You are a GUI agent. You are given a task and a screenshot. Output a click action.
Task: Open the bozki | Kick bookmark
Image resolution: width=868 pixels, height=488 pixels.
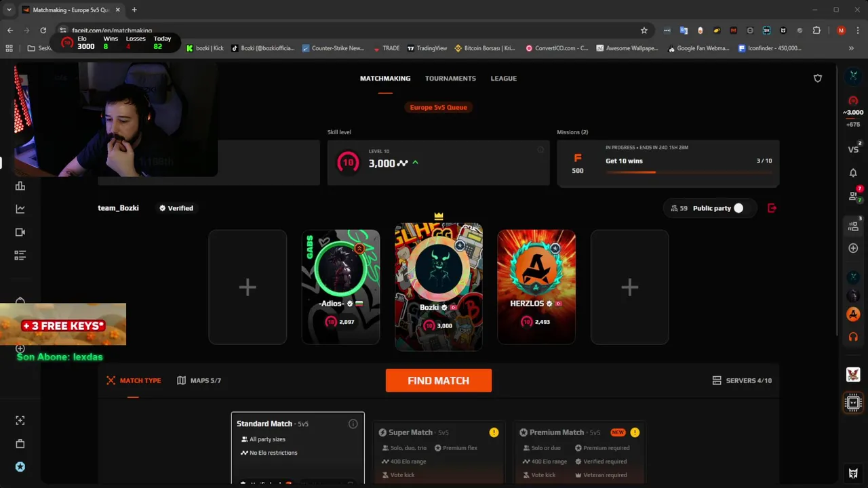(204, 48)
